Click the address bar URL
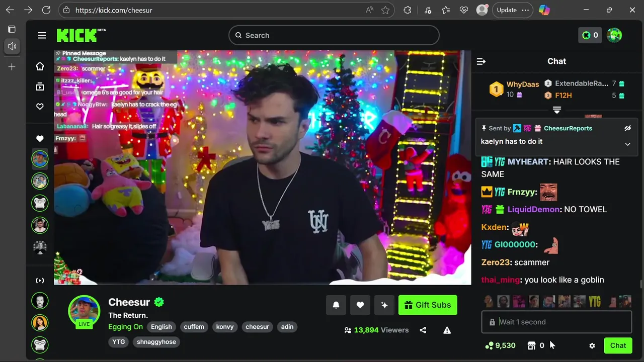The height and width of the screenshot is (362, 644). point(114,10)
